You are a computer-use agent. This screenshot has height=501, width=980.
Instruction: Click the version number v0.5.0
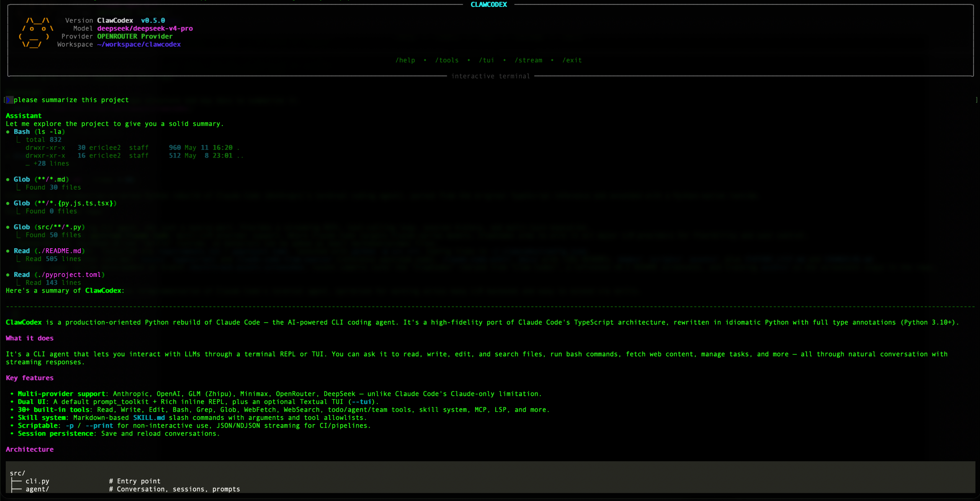click(153, 20)
